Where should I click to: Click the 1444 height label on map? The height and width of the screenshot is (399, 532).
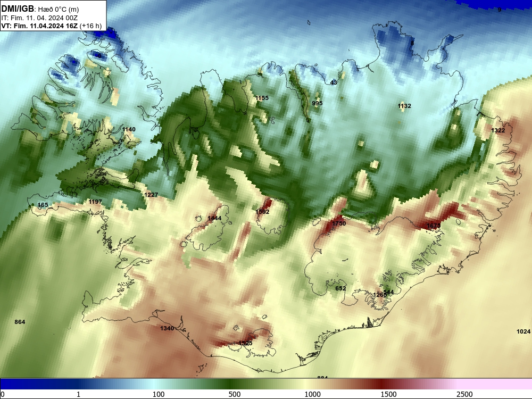click(x=214, y=218)
